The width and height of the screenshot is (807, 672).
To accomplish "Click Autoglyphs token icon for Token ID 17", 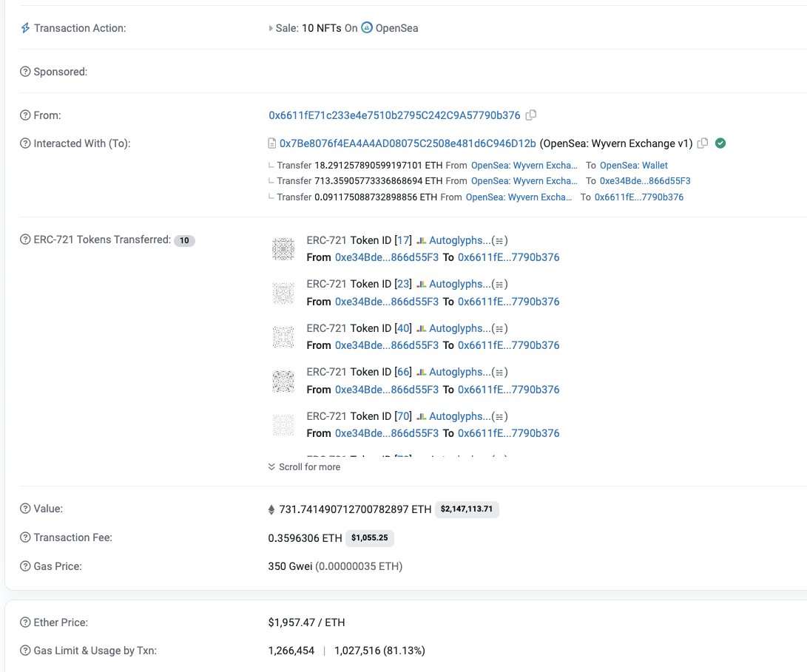I will click(421, 240).
